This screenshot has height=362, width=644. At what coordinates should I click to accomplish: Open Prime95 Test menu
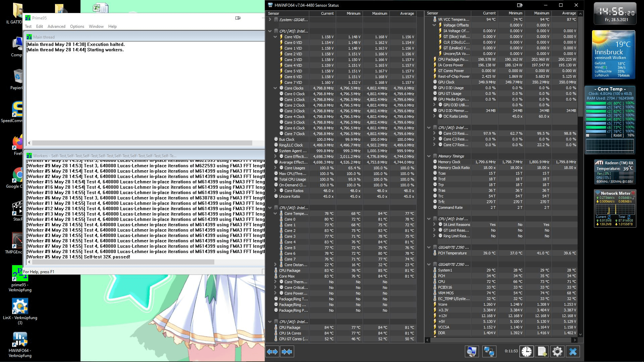tap(28, 26)
